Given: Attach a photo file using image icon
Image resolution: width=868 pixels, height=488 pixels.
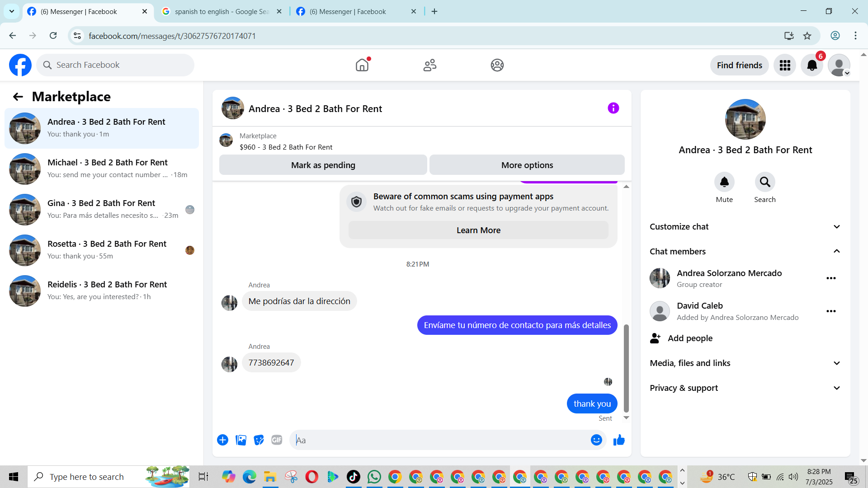Looking at the screenshot, I should (241, 440).
